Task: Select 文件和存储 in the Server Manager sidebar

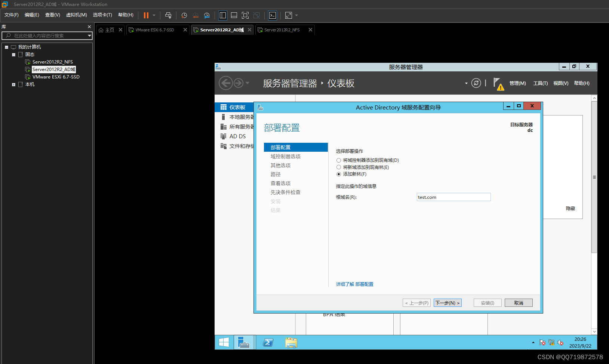Action: tap(234, 146)
